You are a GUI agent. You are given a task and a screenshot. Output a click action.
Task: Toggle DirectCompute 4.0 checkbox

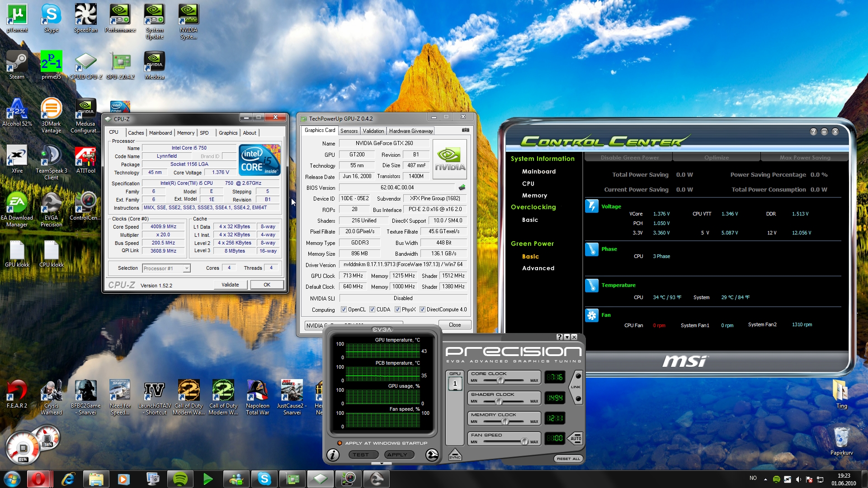pyautogui.click(x=422, y=310)
